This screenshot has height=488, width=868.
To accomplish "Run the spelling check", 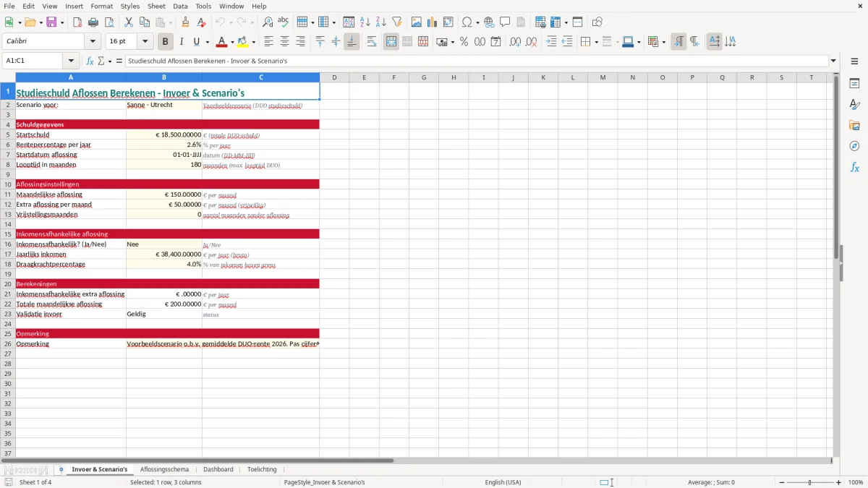I will [284, 22].
